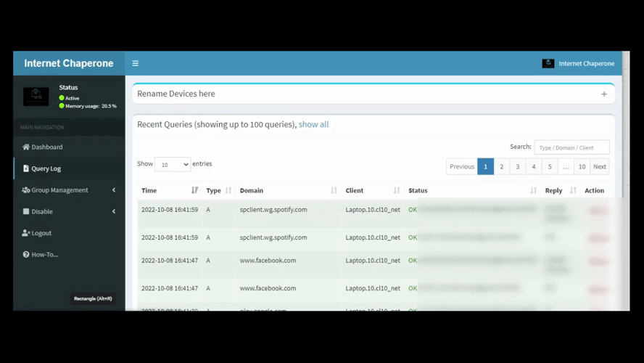The width and height of the screenshot is (644, 363).
Task: Click the How-To question mark icon
Action: (26, 255)
